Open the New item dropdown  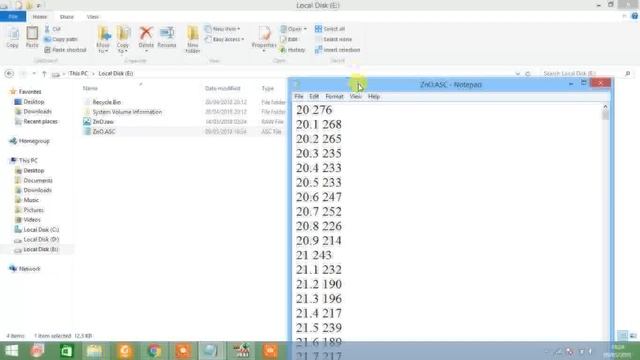click(222, 29)
